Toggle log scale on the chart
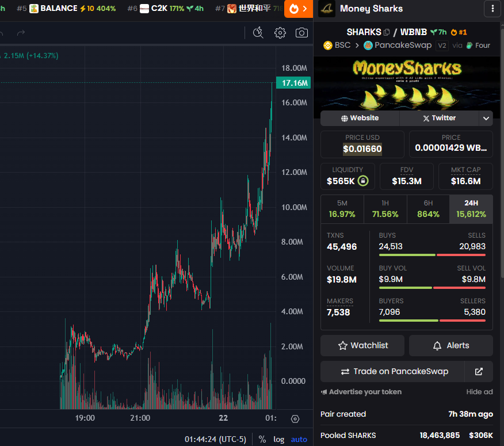Image resolution: width=504 pixels, height=446 pixels. 278,439
